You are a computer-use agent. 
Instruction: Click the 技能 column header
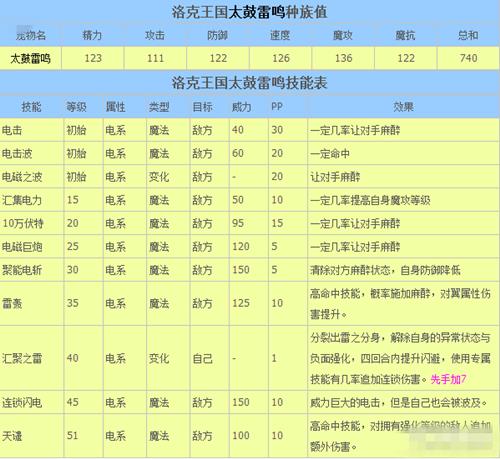coord(31,107)
